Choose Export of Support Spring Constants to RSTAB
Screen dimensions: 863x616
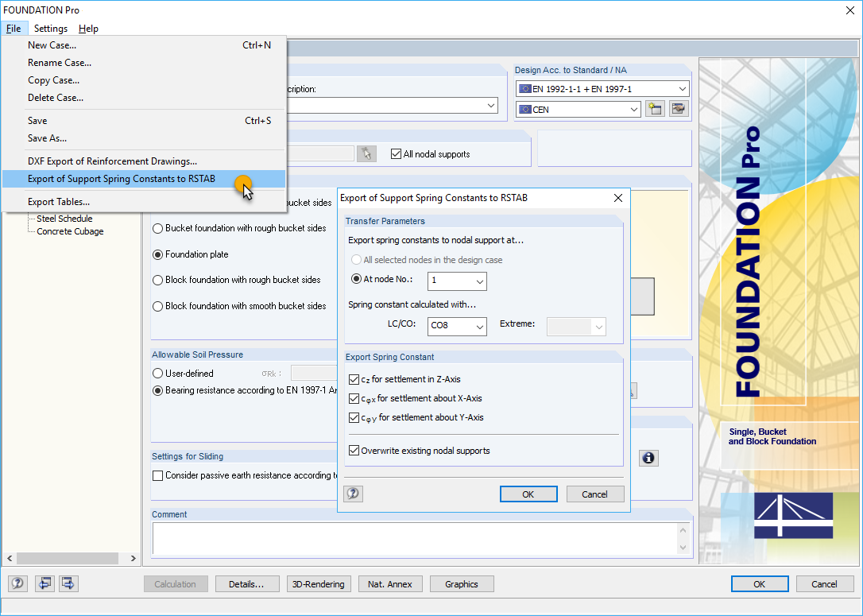pos(144,179)
